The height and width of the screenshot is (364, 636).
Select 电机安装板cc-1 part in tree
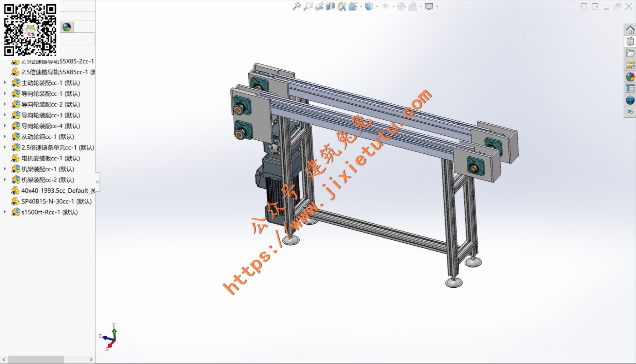pos(51,158)
